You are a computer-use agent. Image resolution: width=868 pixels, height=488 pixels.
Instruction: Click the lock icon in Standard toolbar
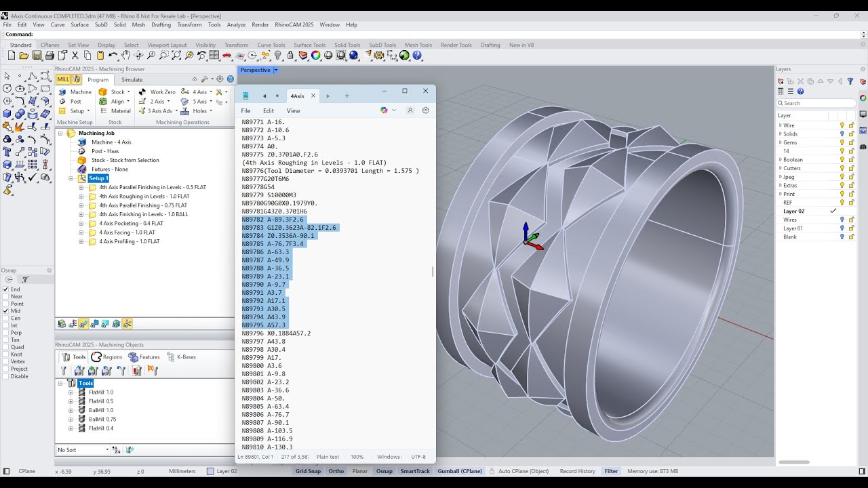(290, 56)
